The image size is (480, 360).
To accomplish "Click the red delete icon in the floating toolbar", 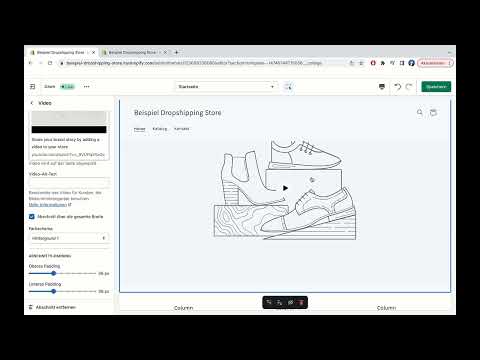I will (301, 302).
